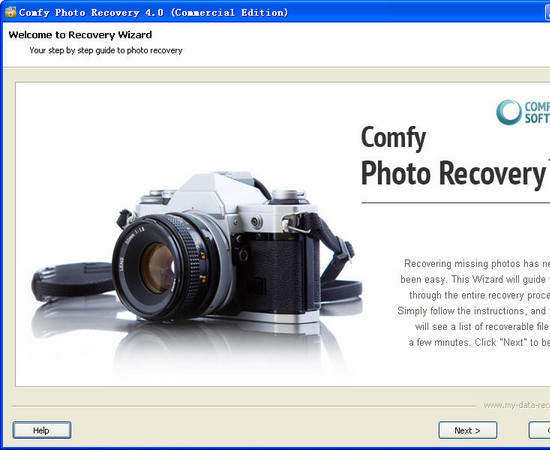
Task: Click the large Comfy title text
Action: [393, 138]
